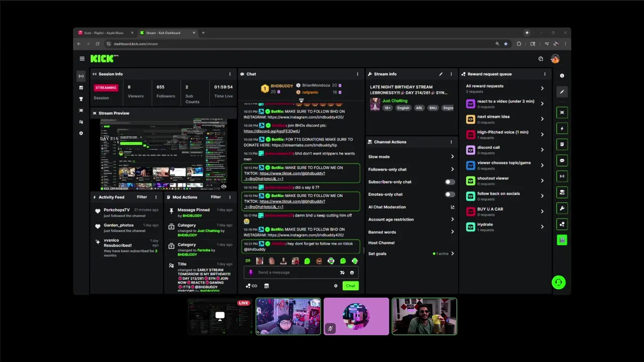This screenshot has width=644, height=362.
Task: Open the Activity Feed Filter
Action: 142,197
